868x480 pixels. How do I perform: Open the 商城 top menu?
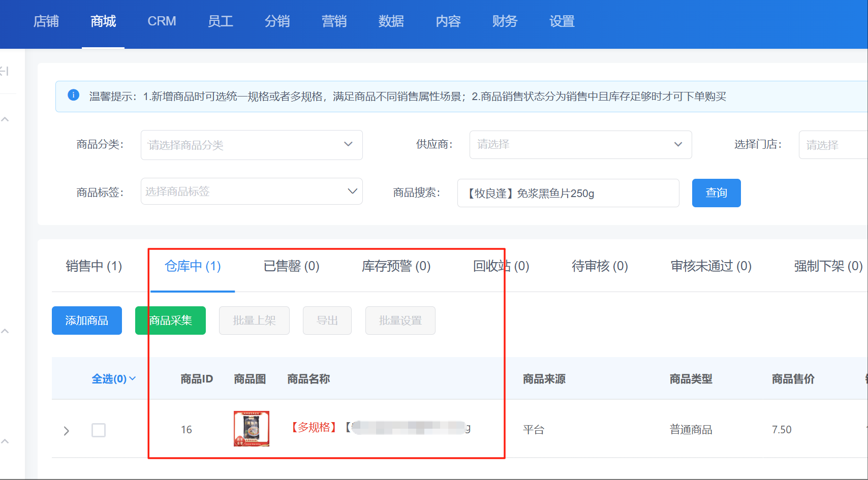103,21
